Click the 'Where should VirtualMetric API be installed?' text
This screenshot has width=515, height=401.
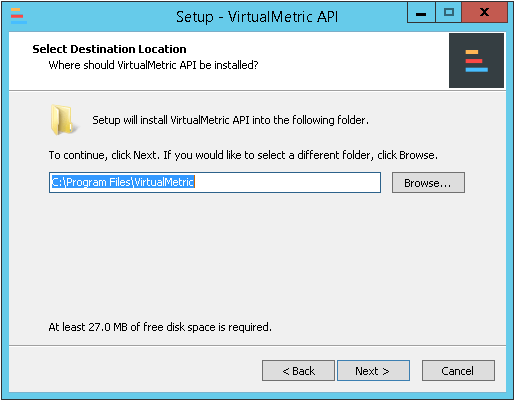(154, 65)
